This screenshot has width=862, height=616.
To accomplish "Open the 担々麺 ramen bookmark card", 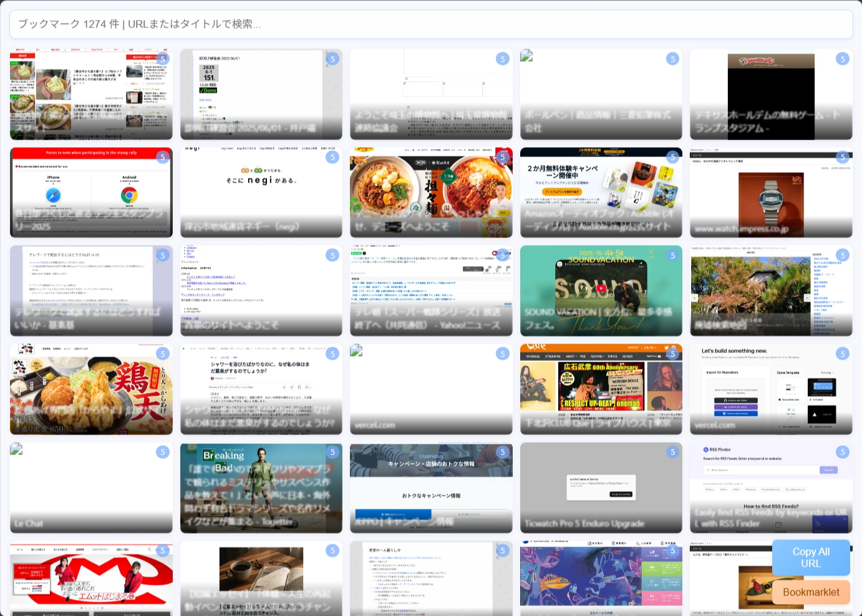I will coord(431,193).
